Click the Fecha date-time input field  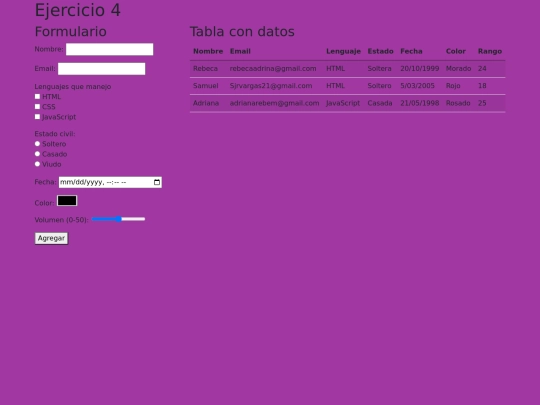pyautogui.click(x=110, y=182)
